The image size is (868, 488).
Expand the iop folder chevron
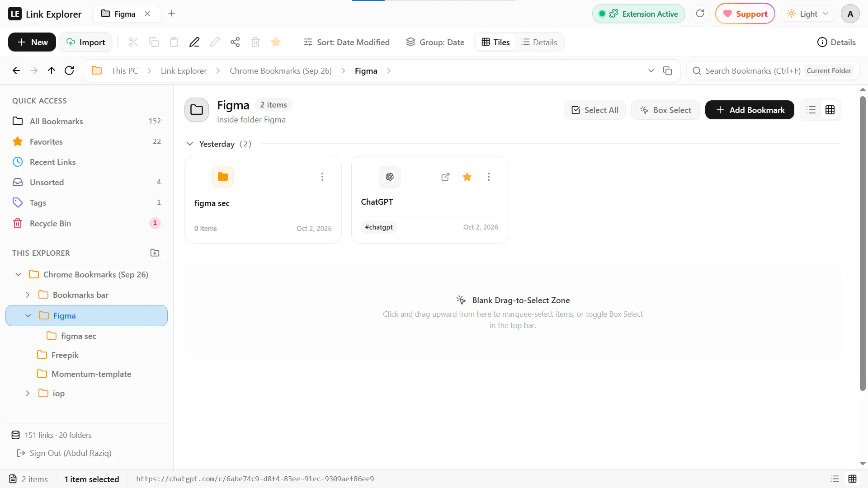[28, 393]
